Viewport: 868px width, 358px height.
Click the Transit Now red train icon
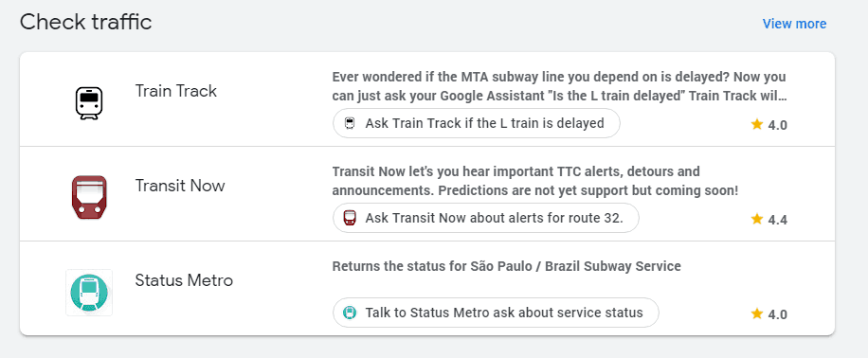tap(89, 198)
